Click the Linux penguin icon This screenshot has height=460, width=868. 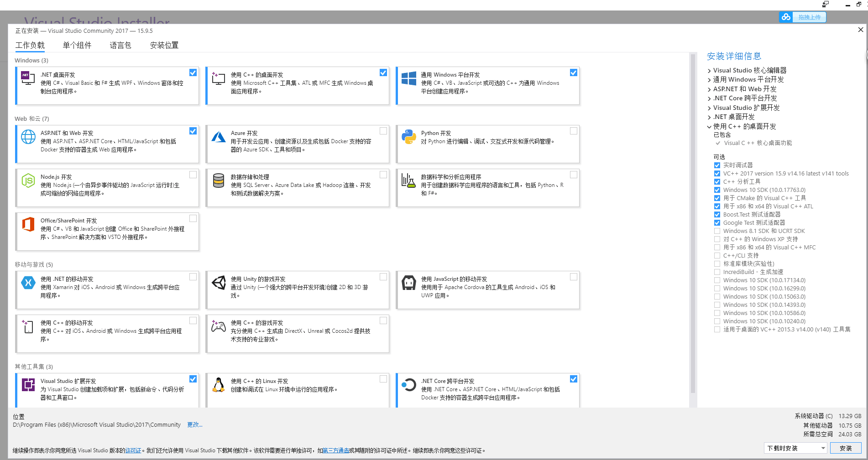click(219, 385)
